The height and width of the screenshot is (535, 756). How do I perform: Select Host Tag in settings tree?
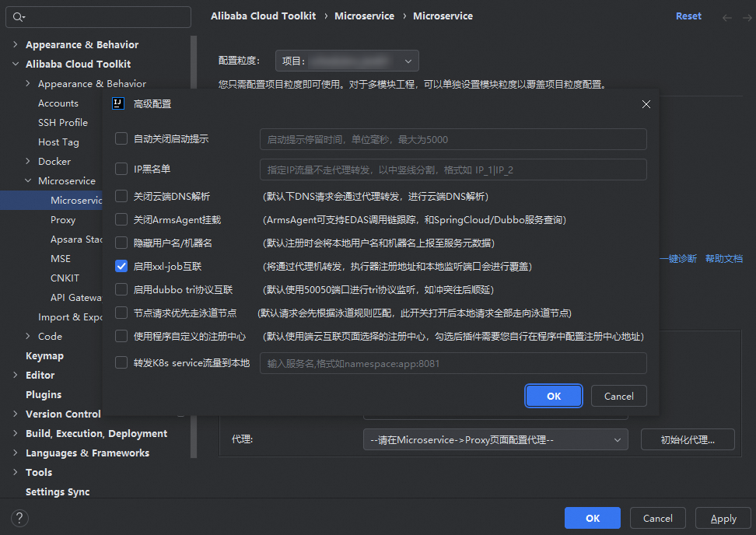tap(58, 142)
